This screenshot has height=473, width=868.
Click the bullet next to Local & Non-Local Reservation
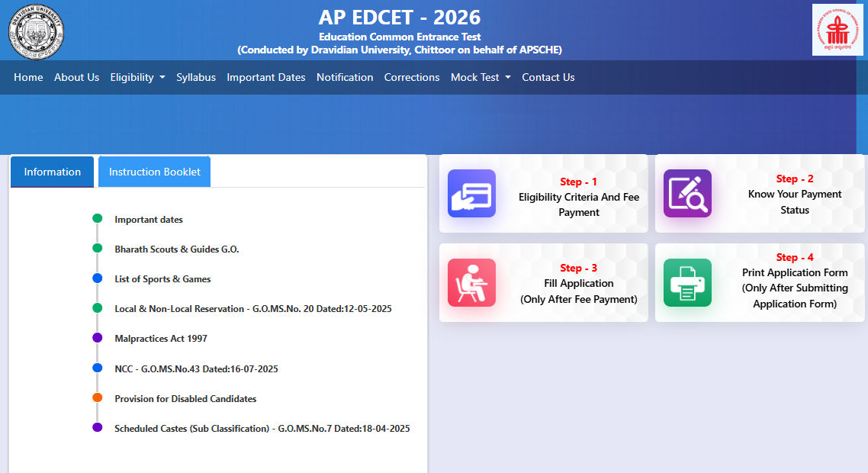(x=98, y=308)
